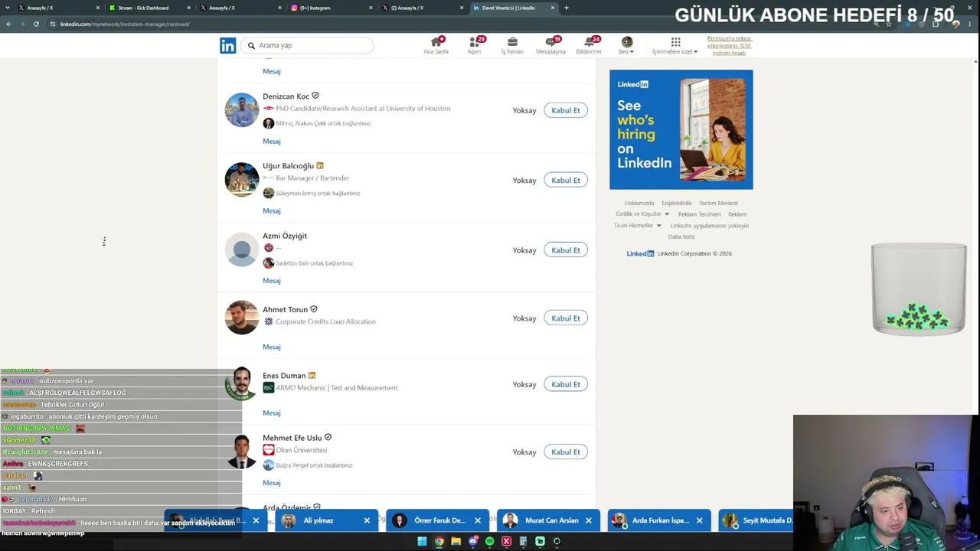Open Discord from the taskbar
The image size is (980, 551).
472,542
